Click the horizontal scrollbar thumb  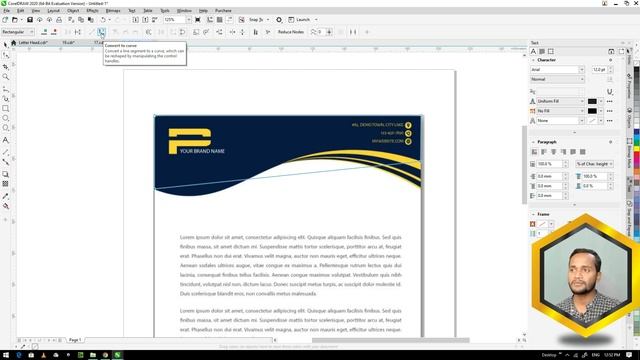tap(391, 340)
